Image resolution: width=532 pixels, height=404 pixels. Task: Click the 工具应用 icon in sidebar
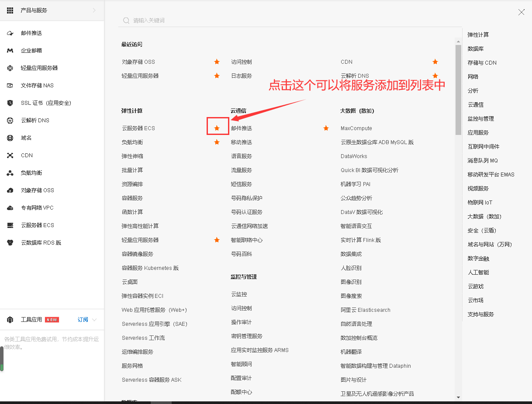click(x=10, y=320)
